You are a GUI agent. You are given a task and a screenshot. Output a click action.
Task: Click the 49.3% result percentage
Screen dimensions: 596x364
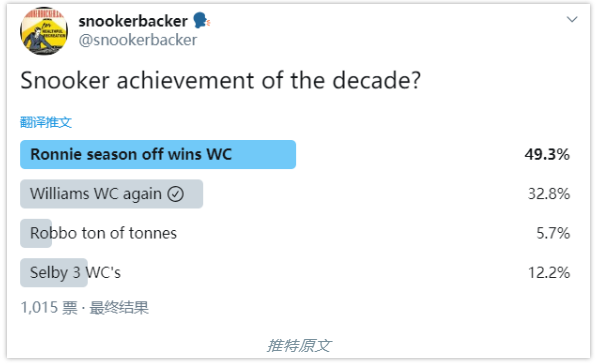pos(547,155)
